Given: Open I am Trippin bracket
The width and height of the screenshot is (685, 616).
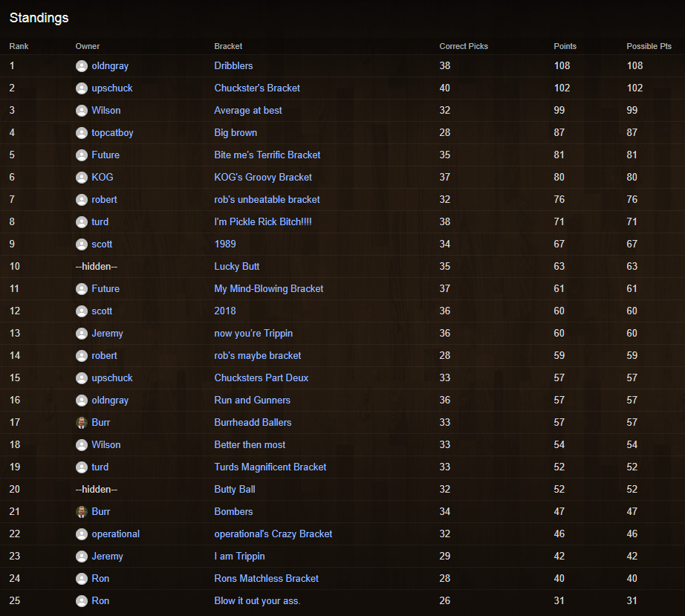Looking at the screenshot, I should click(x=239, y=556).
